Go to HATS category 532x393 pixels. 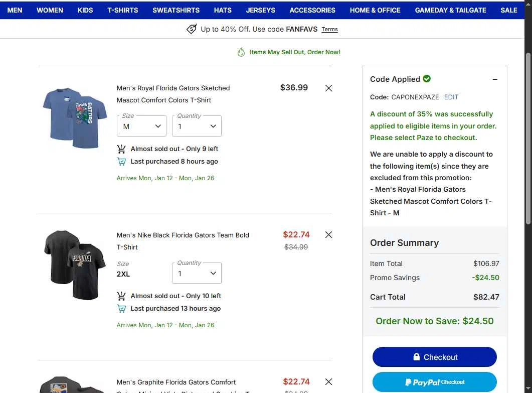223,10
